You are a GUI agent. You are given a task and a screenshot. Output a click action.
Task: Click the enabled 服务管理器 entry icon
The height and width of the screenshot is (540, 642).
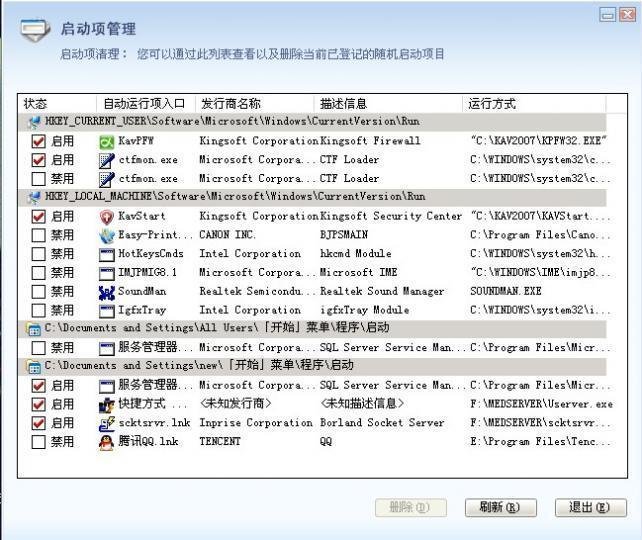106,386
